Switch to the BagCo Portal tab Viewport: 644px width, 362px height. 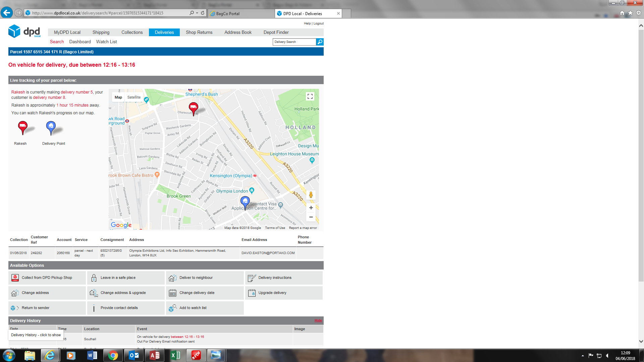coord(228,14)
